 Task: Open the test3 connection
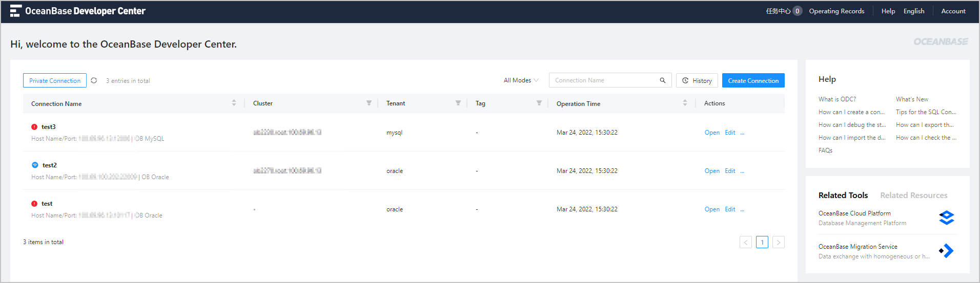(712, 133)
